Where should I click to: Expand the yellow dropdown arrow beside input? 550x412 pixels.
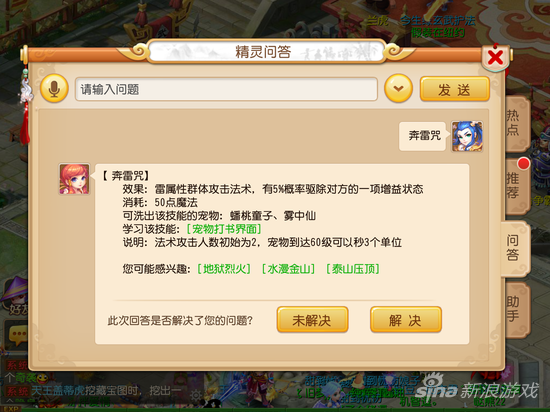[398, 89]
